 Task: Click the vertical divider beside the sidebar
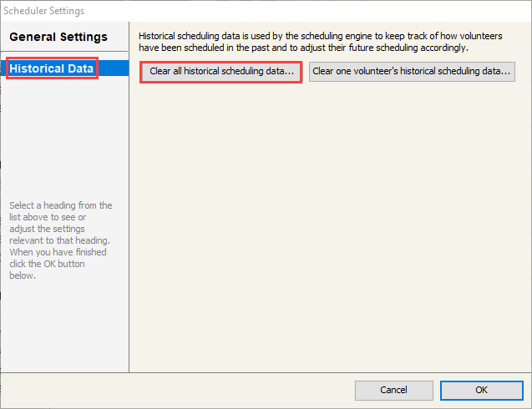click(x=129, y=209)
